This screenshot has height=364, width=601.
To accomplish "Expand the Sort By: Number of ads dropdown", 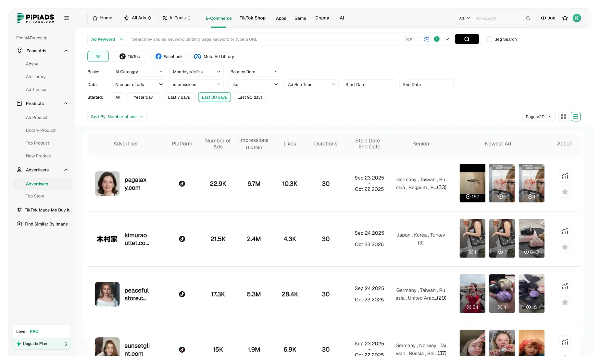I will click(117, 117).
